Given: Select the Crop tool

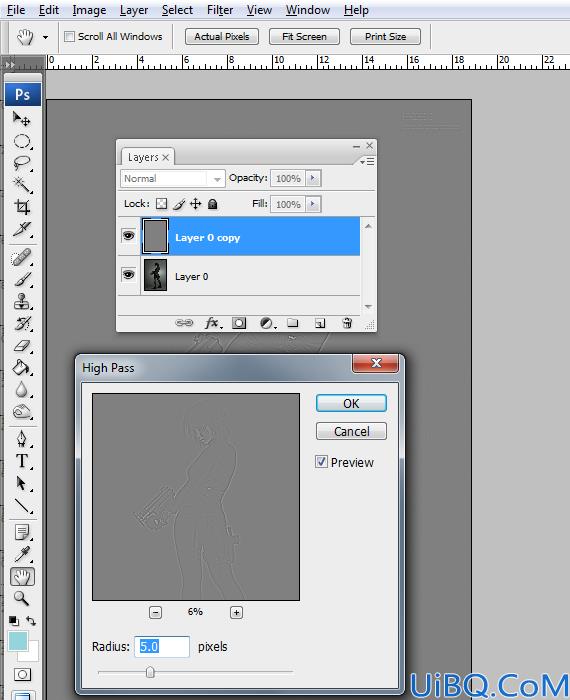Looking at the screenshot, I should [x=22, y=207].
